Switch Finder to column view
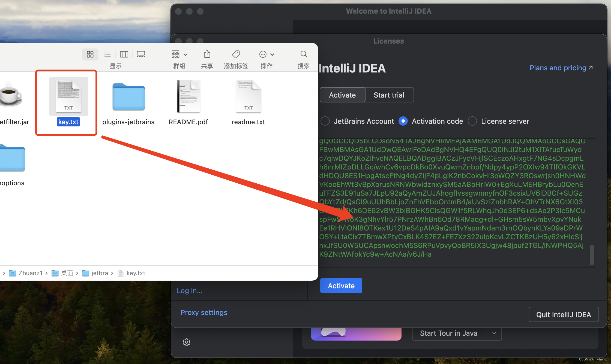611x364 pixels. [x=124, y=54]
